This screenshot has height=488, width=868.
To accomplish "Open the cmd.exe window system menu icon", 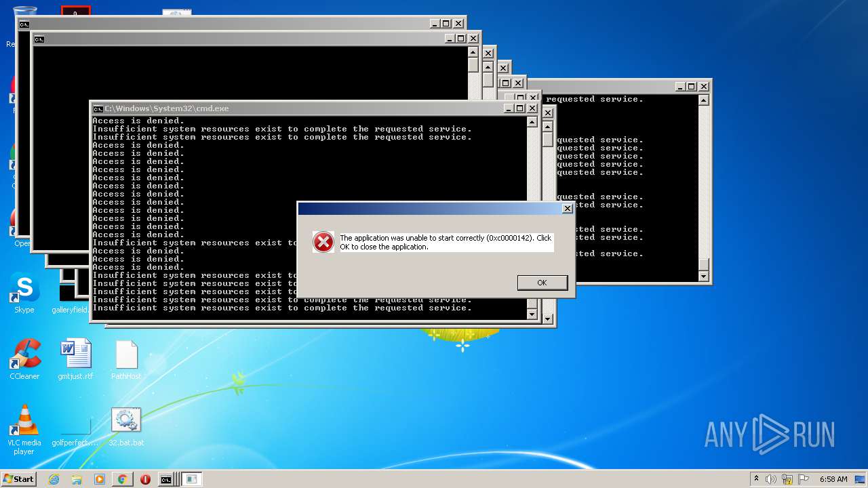I will pyautogui.click(x=98, y=108).
